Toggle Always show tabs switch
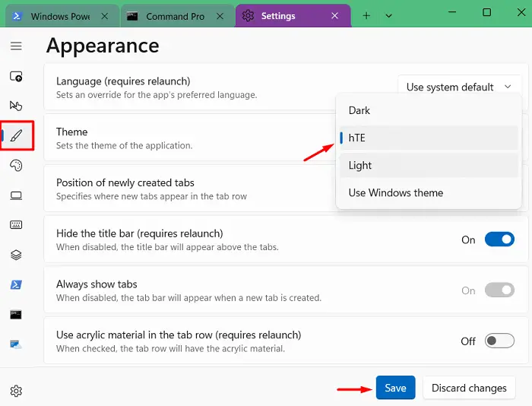This screenshot has width=532, height=406. (x=499, y=290)
